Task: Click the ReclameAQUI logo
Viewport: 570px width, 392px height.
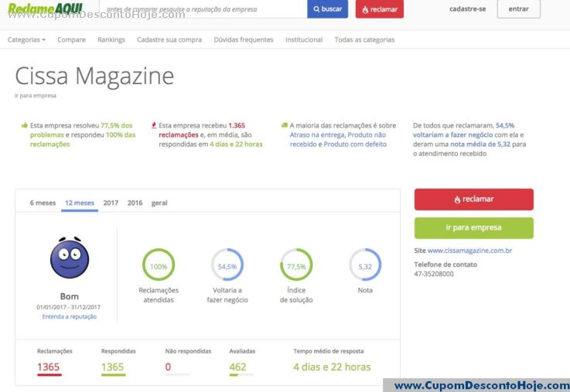Action: pyautogui.click(x=45, y=8)
